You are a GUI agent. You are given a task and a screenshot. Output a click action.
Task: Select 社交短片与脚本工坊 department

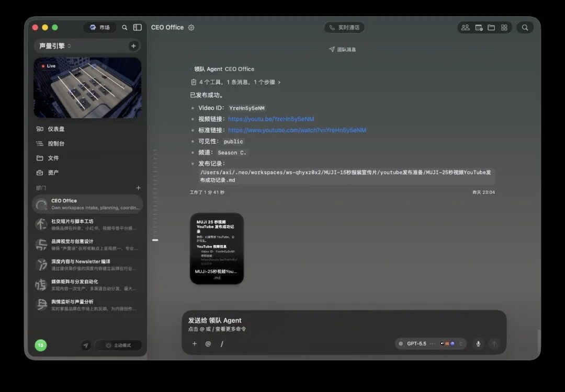[87, 224]
